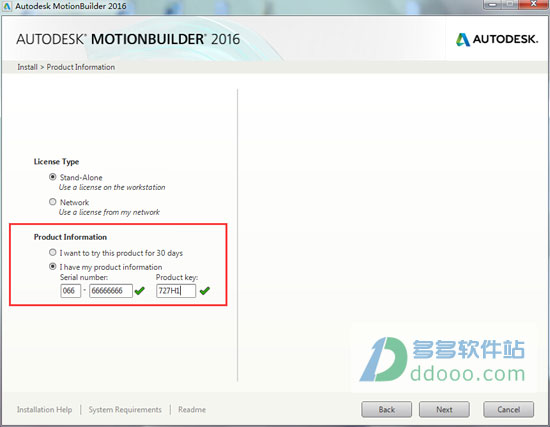Select 'I have my product information'

pyautogui.click(x=53, y=266)
